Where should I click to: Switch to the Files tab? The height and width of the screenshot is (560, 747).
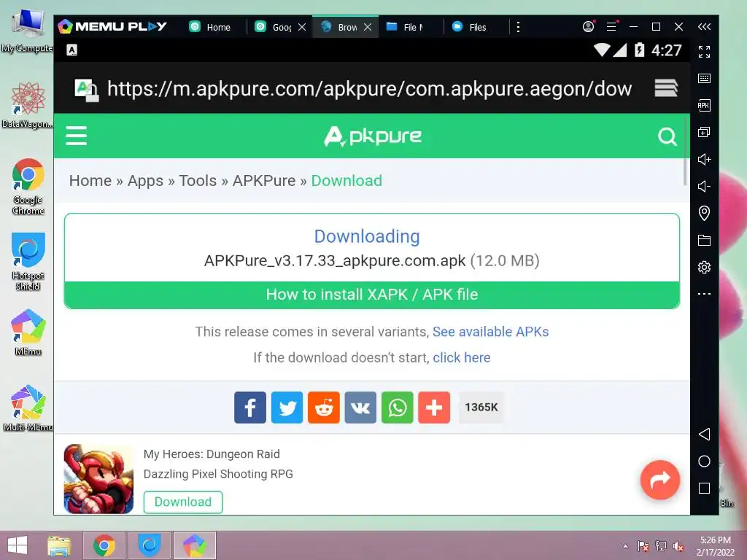tap(469, 27)
